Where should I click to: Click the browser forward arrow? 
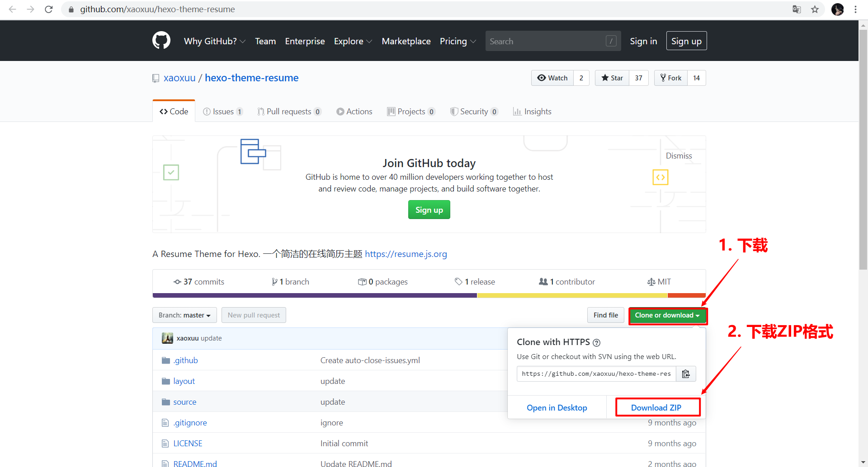click(x=30, y=9)
